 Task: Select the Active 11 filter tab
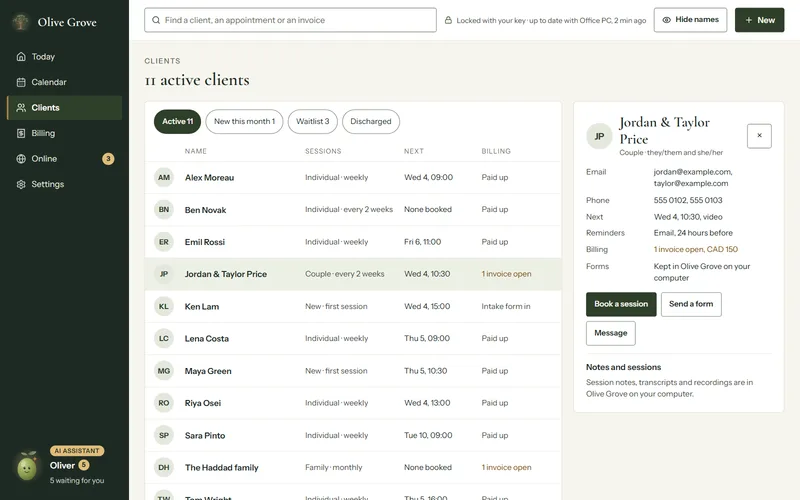178,121
